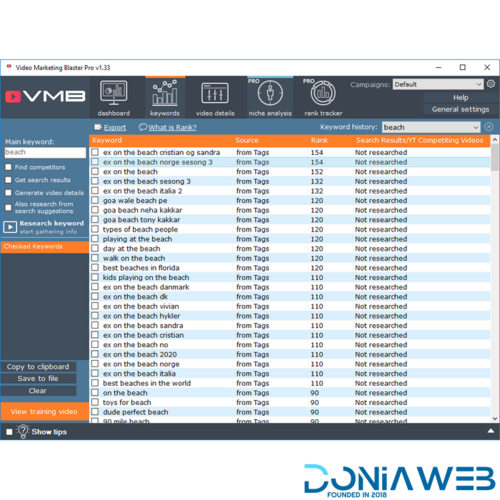The width and height of the screenshot is (500, 500).
Task: Open the niche analysis PRO icon
Action: (270, 93)
